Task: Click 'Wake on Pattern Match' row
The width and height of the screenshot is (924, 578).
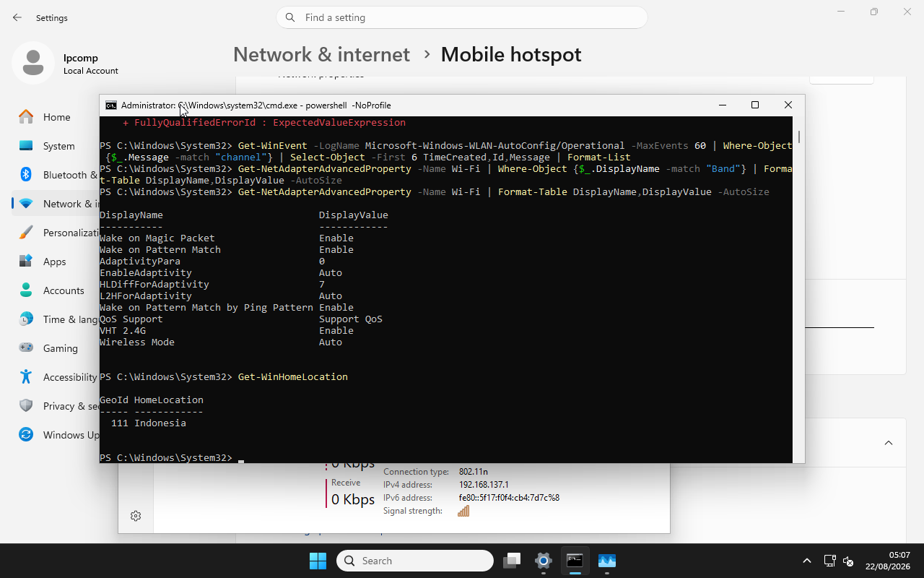Action: 227,249
